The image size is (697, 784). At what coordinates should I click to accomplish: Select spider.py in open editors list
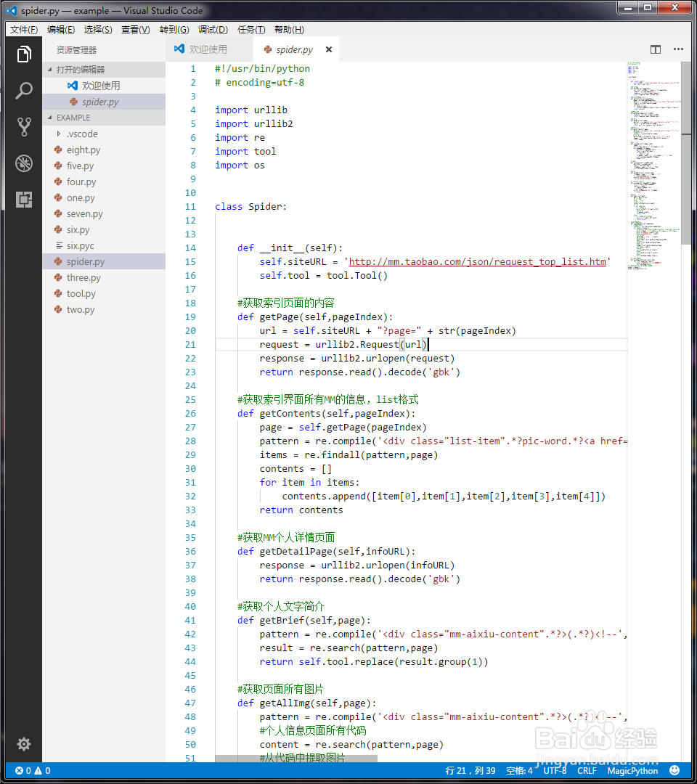tap(104, 102)
